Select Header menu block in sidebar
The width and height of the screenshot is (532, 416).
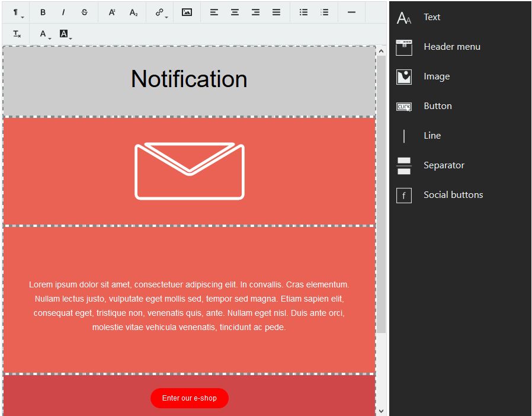click(451, 47)
